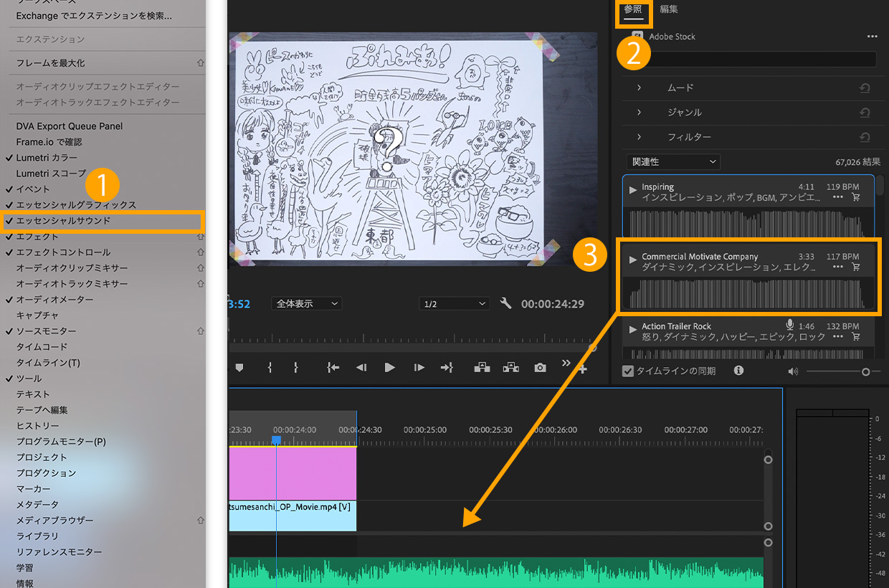Step forward one frame
This screenshot has height=588, width=889.
(x=419, y=368)
